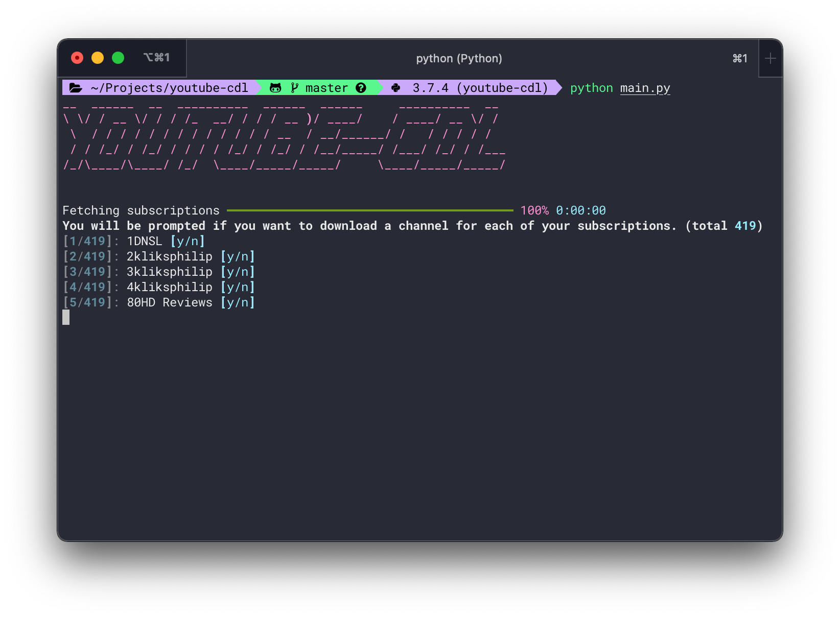Click the ⌘1 shortcut badge in the title bar
This screenshot has height=617, width=840.
click(x=739, y=58)
